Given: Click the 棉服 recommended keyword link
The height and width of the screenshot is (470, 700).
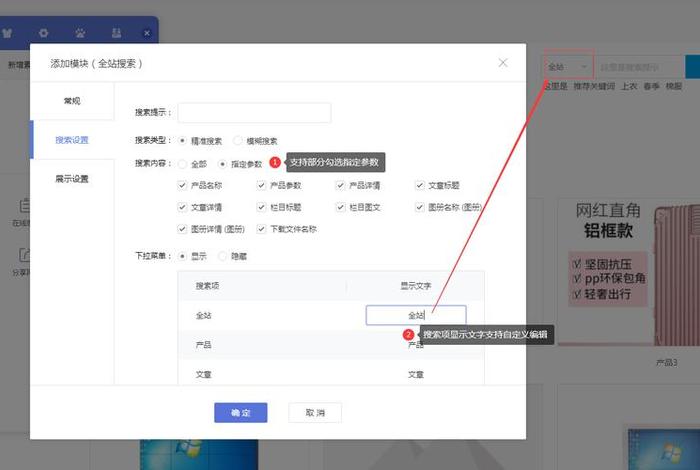Looking at the screenshot, I should click(x=674, y=86).
